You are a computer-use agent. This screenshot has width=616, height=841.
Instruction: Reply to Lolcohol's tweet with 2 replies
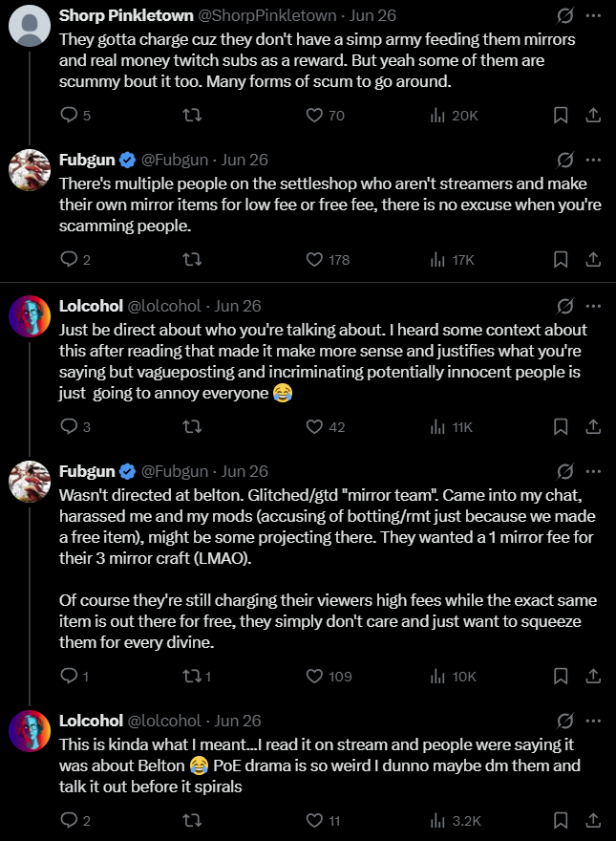(x=75, y=821)
